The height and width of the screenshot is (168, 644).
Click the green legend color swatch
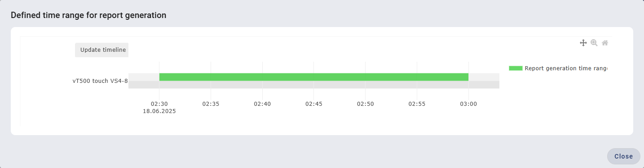[516, 68]
